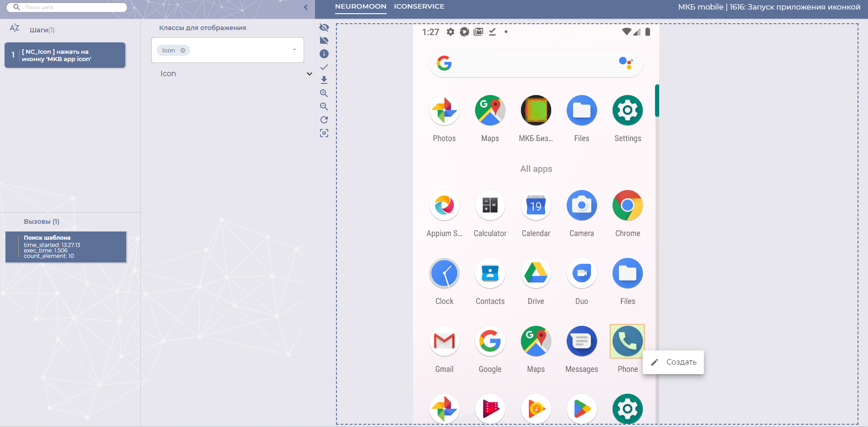Zoom in on the screenshot
868x427 pixels.
point(324,93)
